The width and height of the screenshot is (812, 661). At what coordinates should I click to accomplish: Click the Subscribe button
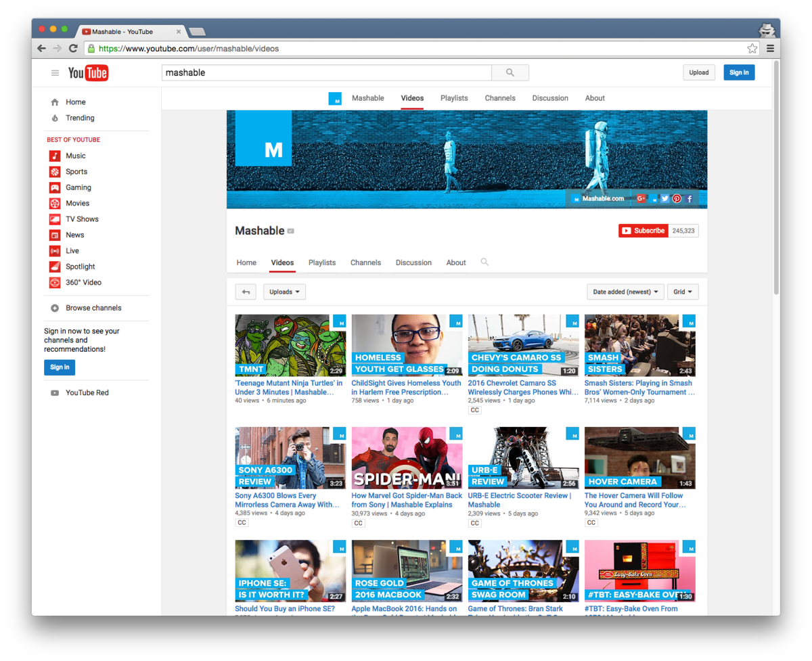644,231
